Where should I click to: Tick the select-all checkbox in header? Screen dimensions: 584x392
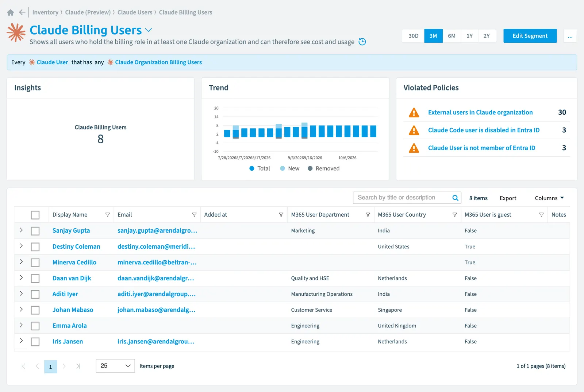point(35,215)
